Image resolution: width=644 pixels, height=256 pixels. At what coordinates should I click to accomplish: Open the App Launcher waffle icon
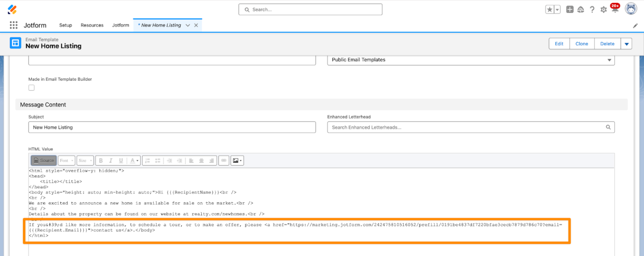(x=13, y=25)
